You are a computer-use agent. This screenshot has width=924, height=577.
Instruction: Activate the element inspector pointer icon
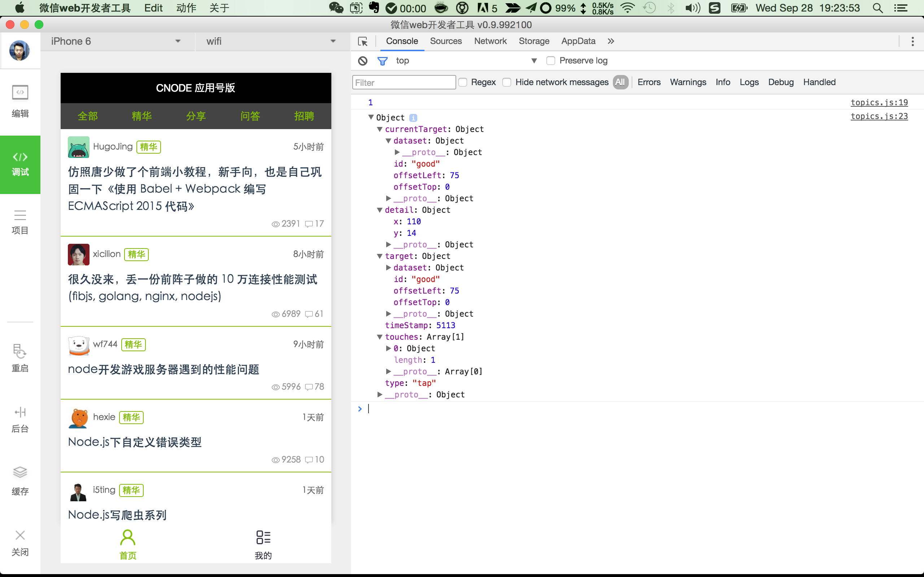tap(362, 41)
